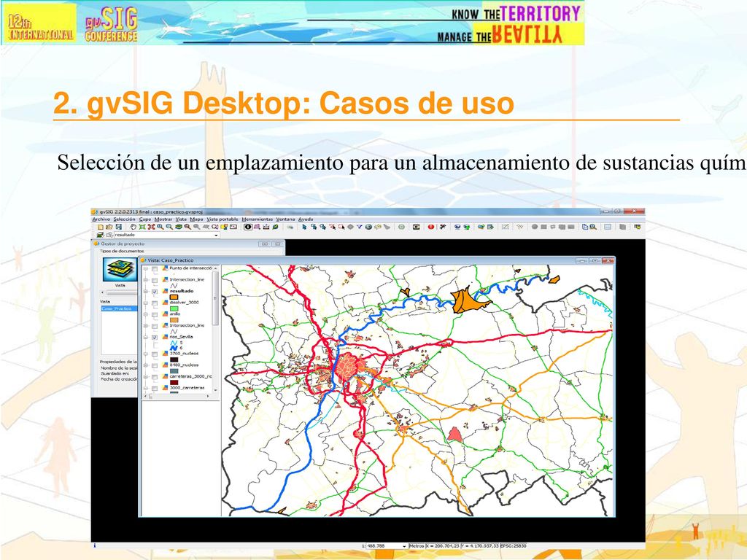The width and height of the screenshot is (747, 560).
Task: Click the green disolver_3000 legend swatch
Action: pos(174,308)
